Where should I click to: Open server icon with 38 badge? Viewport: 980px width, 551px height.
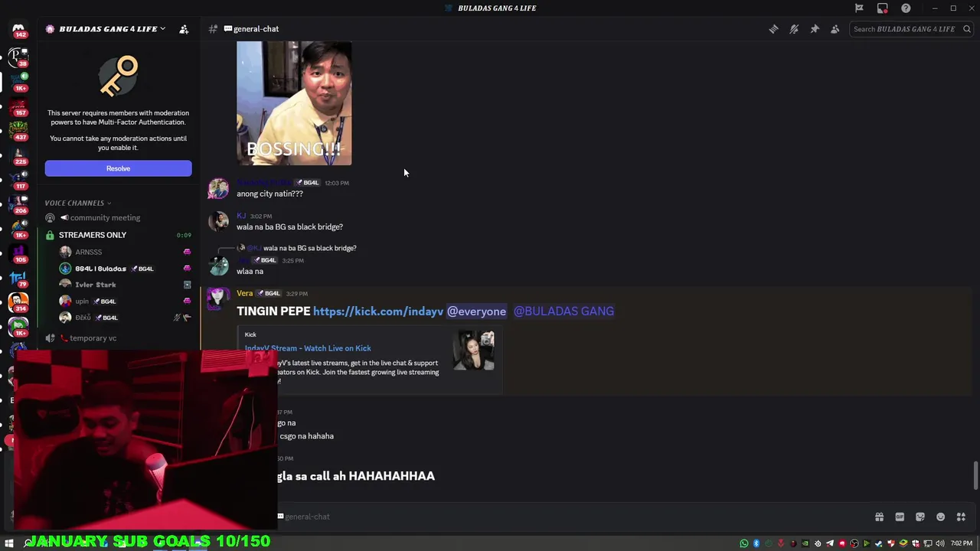18,57
